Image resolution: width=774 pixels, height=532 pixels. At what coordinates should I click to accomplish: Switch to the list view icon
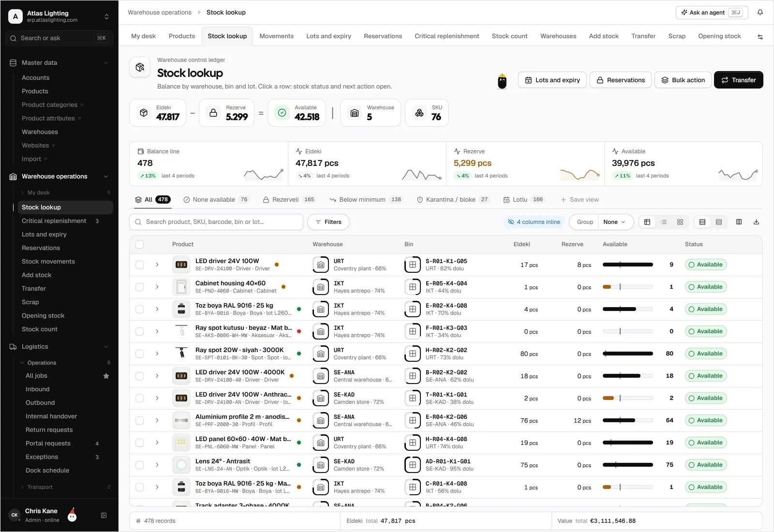(x=664, y=222)
